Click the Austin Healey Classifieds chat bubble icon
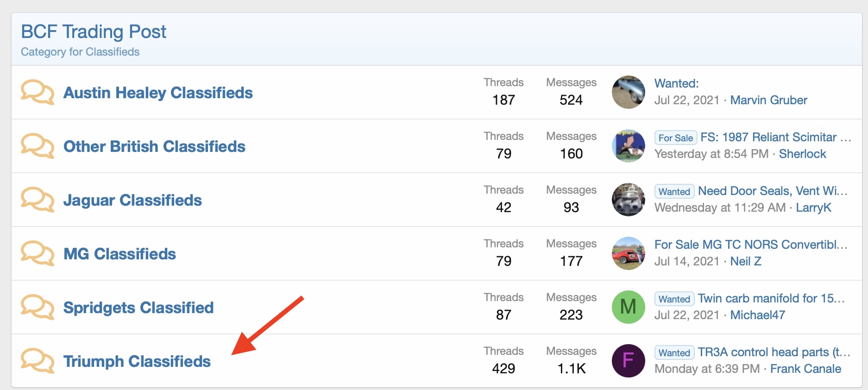 [x=38, y=92]
